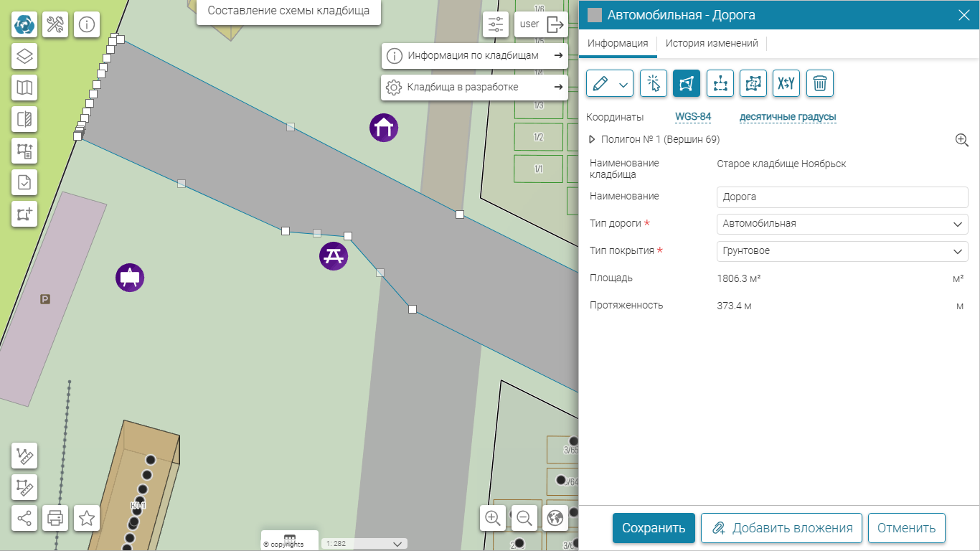Open the layers panel icon
The height and width of the screenshot is (551, 980).
24,56
